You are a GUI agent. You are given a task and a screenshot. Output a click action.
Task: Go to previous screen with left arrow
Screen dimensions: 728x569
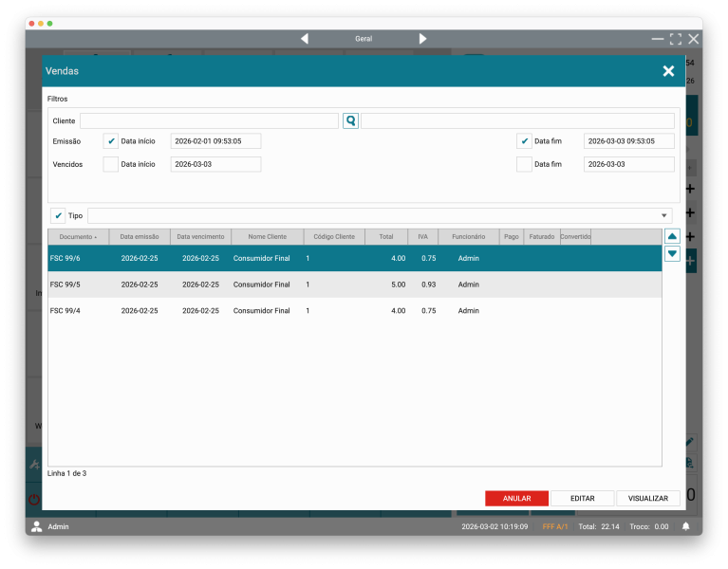pyautogui.click(x=305, y=39)
